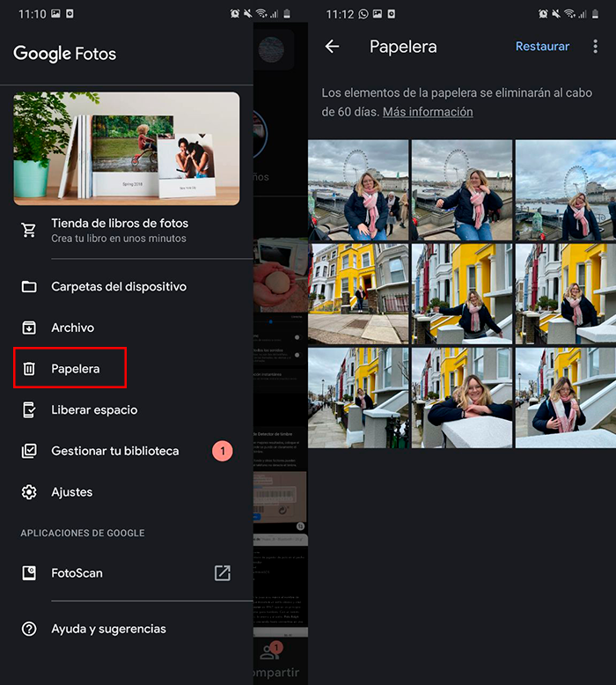Click the red notification badge showing 1
The height and width of the screenshot is (685, 616).
[x=223, y=451]
